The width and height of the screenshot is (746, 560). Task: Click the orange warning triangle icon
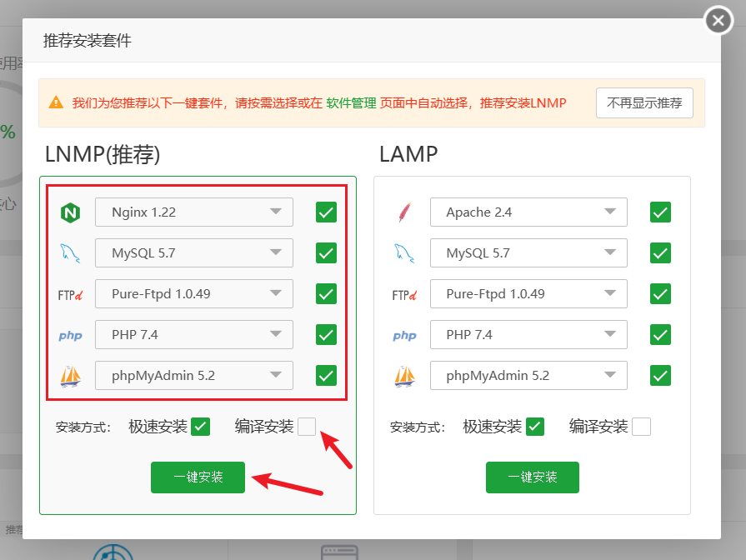(x=56, y=102)
